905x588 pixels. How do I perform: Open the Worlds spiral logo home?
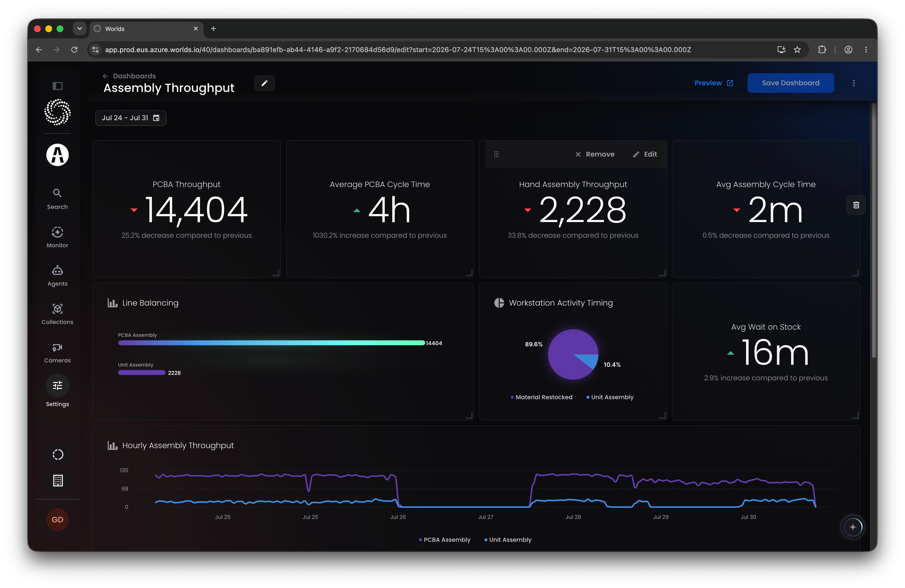click(x=57, y=112)
